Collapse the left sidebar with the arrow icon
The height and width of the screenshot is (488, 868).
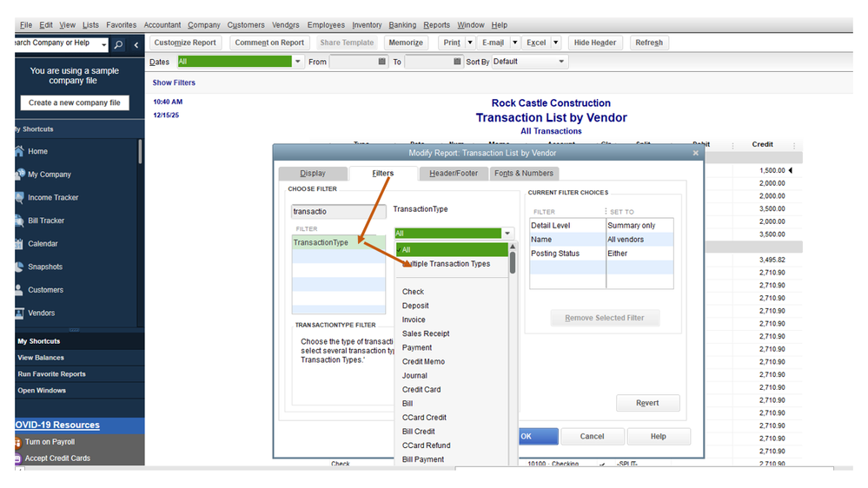pos(136,45)
